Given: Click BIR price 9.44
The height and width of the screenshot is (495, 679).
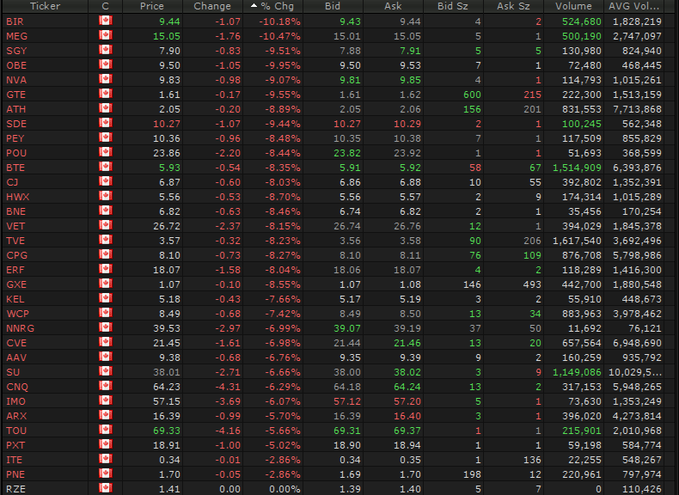Looking at the screenshot, I should [x=170, y=22].
